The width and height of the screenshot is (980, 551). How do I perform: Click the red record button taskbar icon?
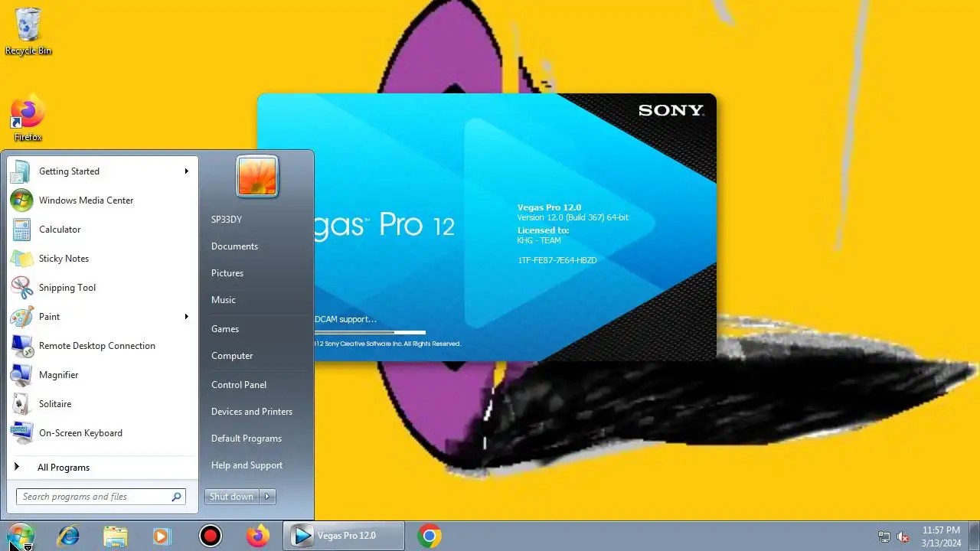(x=210, y=536)
